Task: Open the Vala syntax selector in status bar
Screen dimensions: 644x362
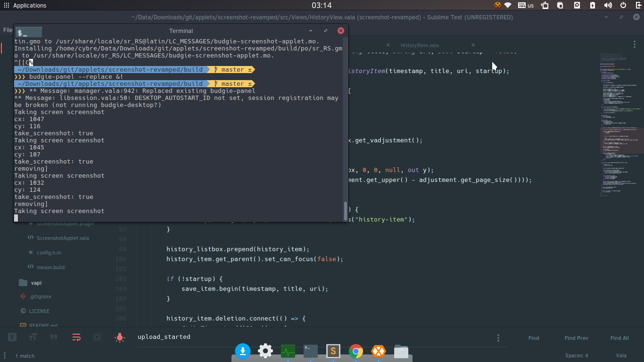Action: pos(621,355)
